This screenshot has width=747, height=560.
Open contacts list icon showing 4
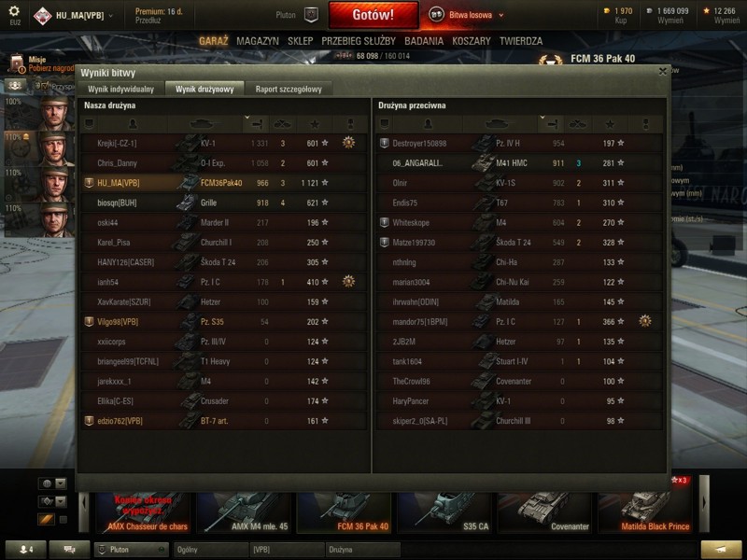[x=26, y=550]
